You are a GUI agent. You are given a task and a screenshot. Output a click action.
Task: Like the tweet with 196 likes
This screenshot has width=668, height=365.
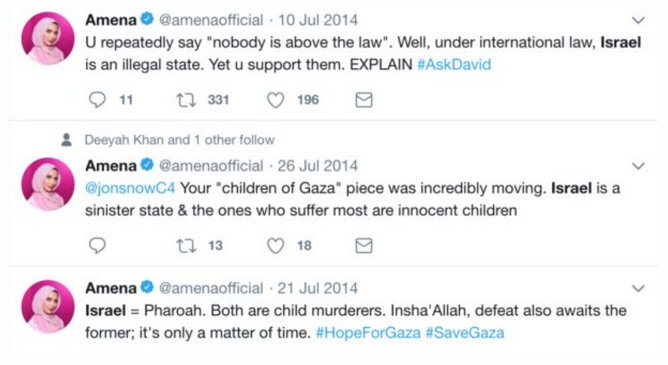(x=275, y=100)
